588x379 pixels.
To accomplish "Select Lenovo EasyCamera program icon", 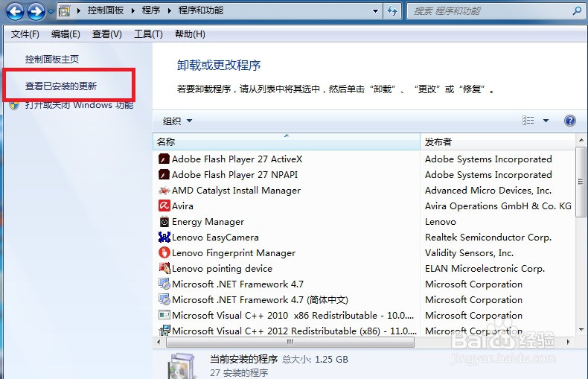I will (164, 238).
